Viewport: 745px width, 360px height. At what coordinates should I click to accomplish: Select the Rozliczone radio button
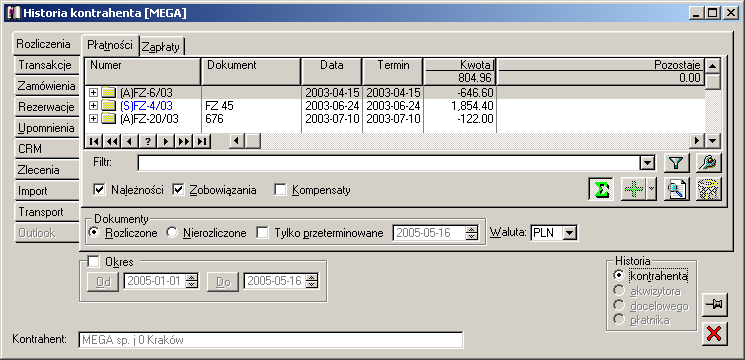(95, 233)
